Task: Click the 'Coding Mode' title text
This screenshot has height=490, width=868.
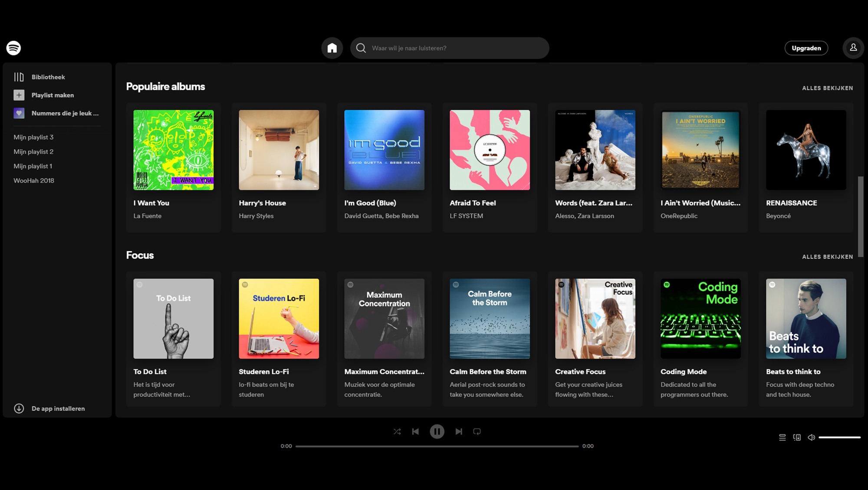Action: click(x=684, y=372)
